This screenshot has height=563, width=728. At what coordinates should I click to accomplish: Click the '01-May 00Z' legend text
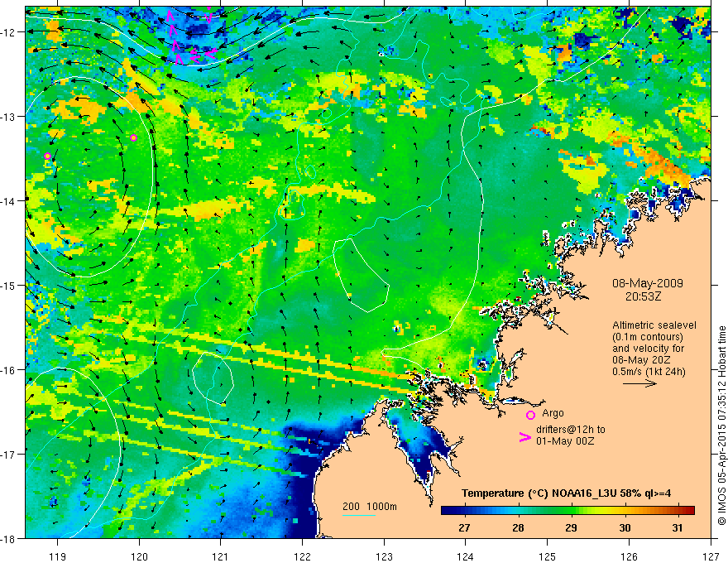tap(565, 440)
